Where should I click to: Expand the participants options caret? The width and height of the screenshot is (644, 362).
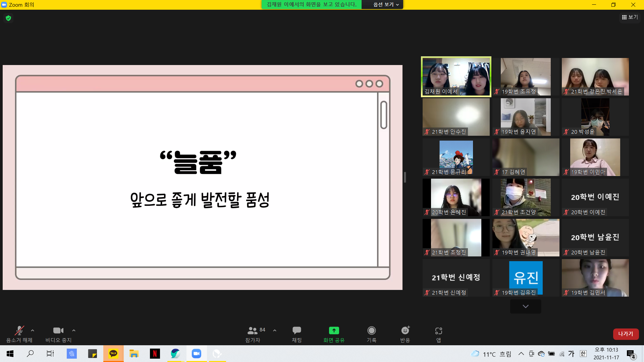275,330
